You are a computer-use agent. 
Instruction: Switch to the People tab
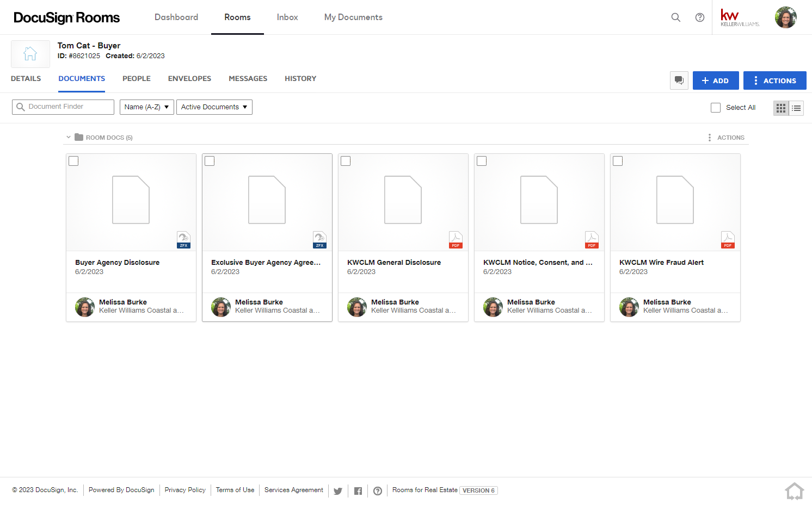[137, 79]
